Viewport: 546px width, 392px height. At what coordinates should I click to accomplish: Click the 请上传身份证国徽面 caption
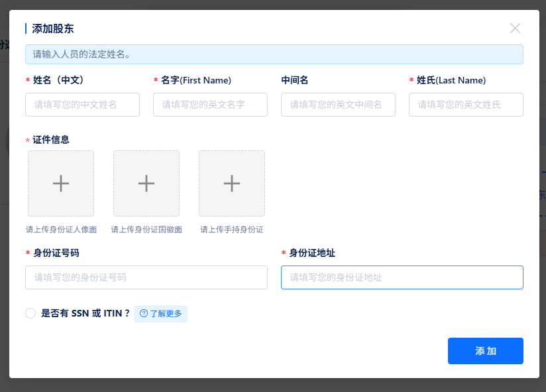click(146, 231)
